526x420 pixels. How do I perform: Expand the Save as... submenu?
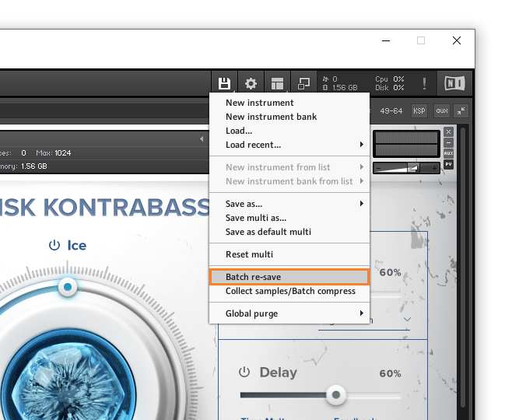coord(289,204)
